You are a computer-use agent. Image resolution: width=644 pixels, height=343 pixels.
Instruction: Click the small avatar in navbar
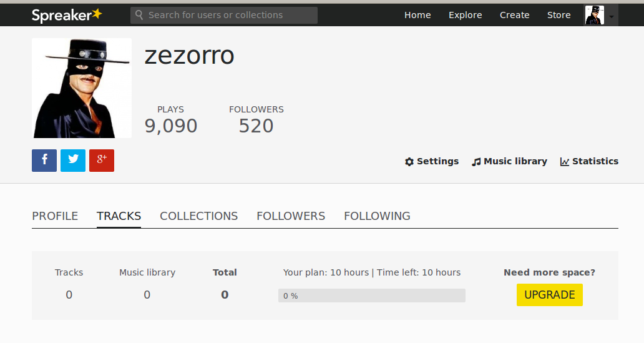pyautogui.click(x=594, y=15)
